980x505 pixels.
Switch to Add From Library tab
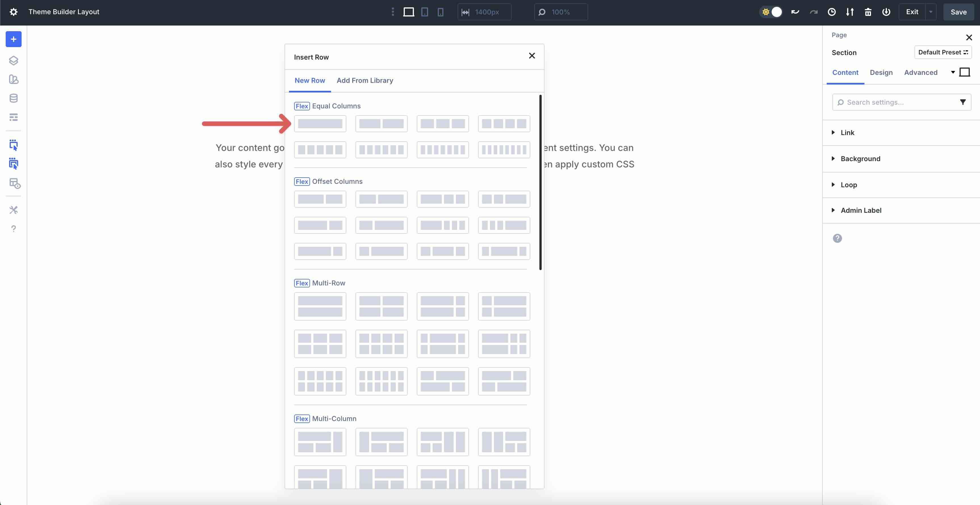[x=365, y=80]
